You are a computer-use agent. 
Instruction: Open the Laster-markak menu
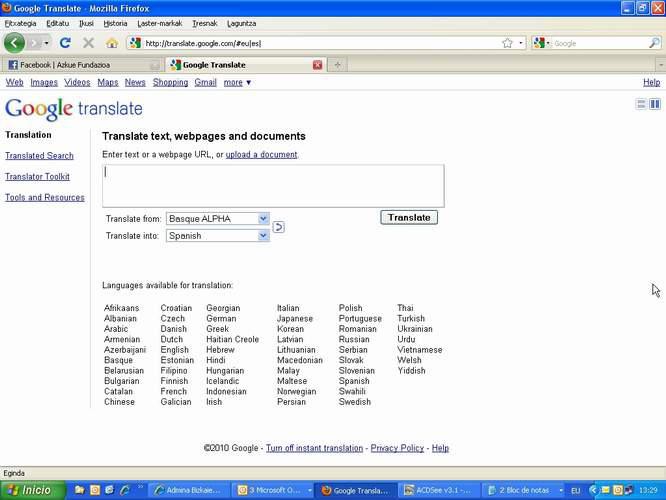[x=160, y=23]
